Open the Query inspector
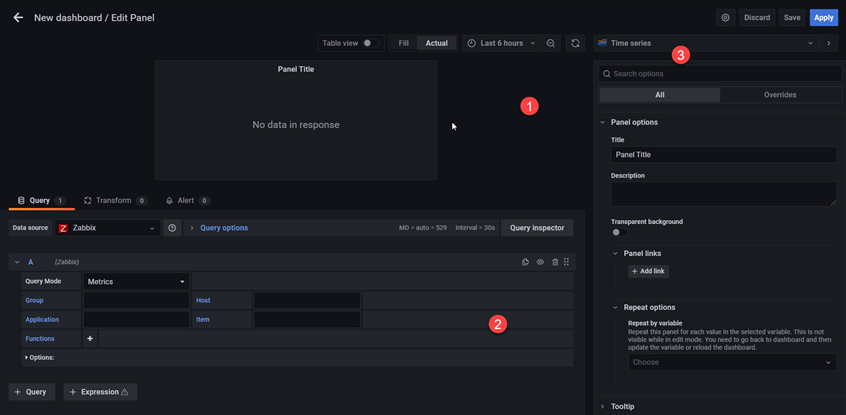Screen dimensions: 846x415 537,228
